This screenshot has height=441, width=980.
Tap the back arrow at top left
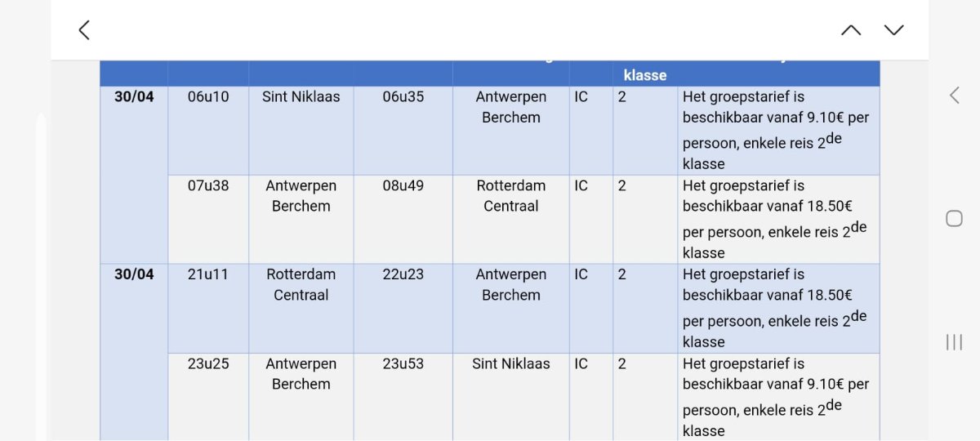[84, 30]
